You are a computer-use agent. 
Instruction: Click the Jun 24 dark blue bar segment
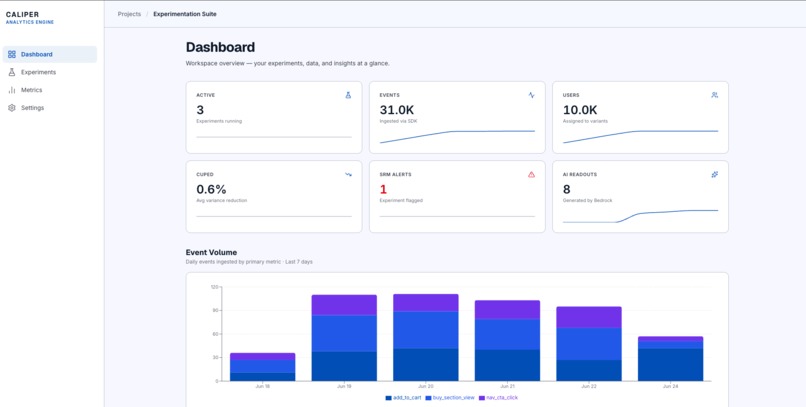coord(670,365)
